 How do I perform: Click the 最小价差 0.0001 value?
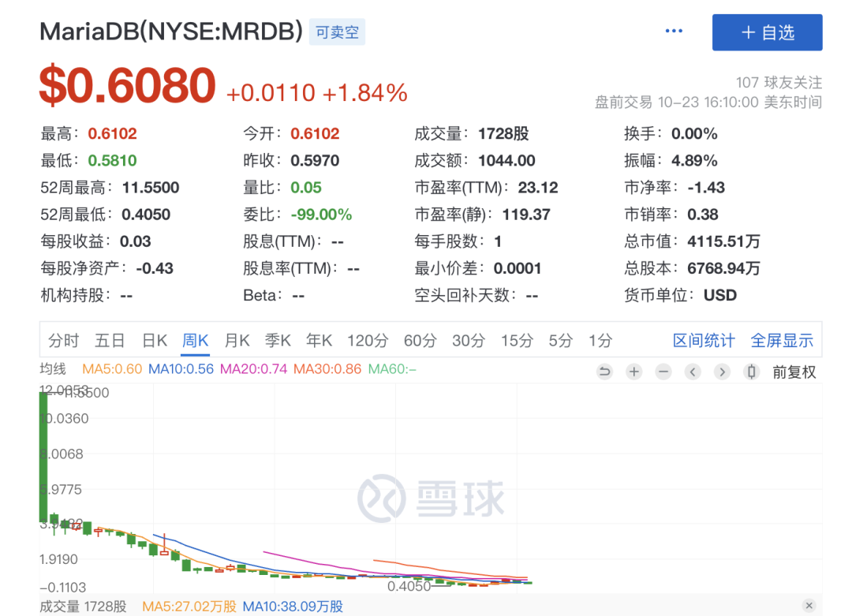(x=518, y=268)
